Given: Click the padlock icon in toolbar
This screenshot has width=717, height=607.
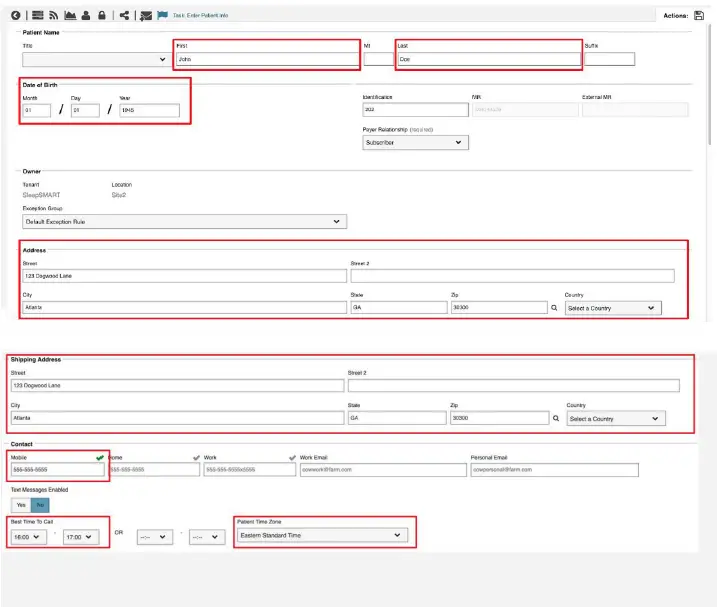Looking at the screenshot, I should click(x=101, y=16).
